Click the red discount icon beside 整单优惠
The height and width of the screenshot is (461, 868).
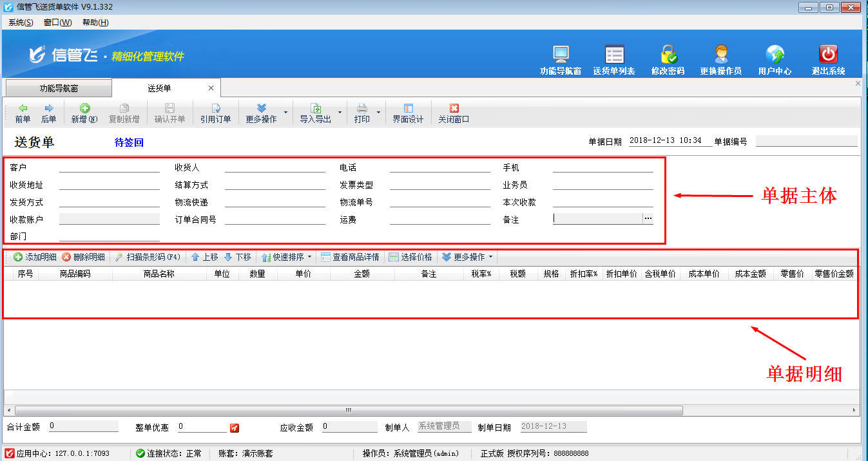(x=235, y=426)
